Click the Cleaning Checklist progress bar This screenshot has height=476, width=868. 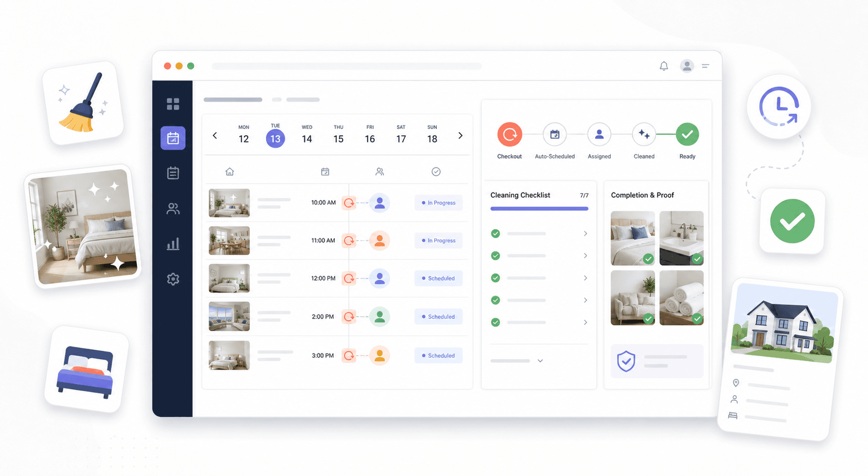coord(539,209)
